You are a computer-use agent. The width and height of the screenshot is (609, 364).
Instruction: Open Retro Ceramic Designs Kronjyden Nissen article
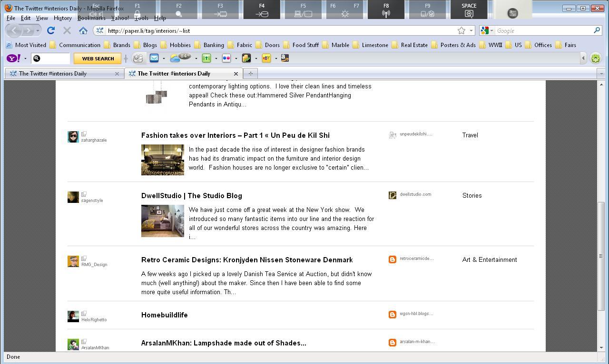coord(247,260)
